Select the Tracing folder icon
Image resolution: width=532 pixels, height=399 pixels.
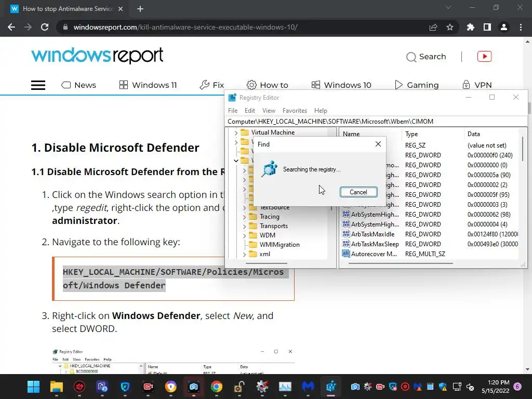click(253, 217)
